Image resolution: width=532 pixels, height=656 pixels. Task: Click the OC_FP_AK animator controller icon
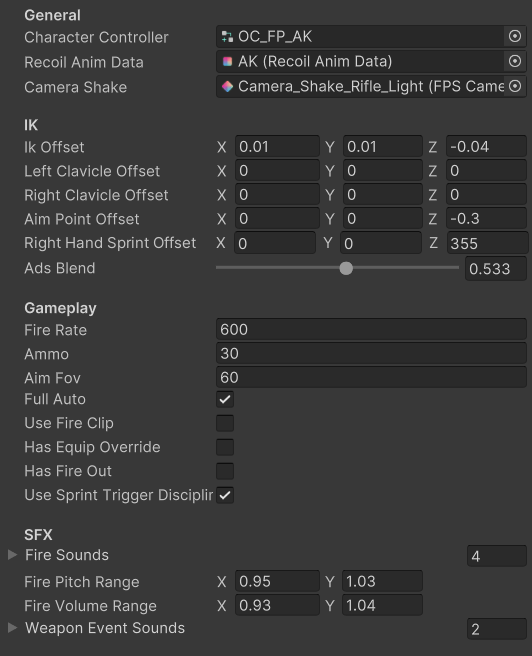[x=227, y=37]
